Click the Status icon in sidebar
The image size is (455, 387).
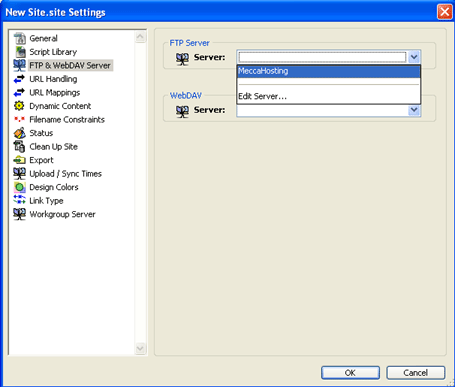point(19,133)
